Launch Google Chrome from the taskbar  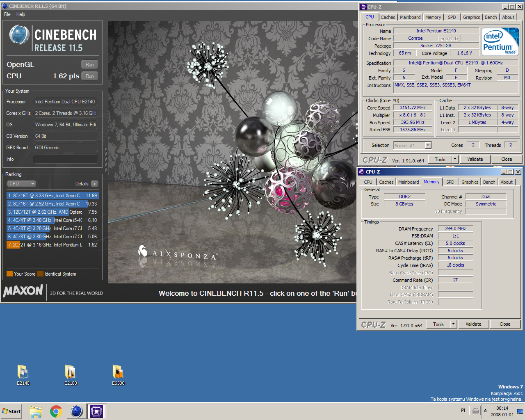[56, 411]
